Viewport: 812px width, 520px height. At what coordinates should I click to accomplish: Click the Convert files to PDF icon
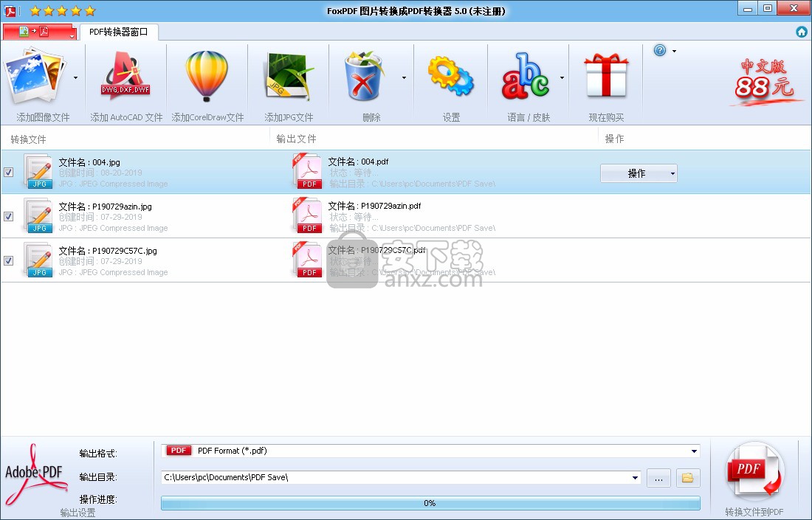[754, 471]
